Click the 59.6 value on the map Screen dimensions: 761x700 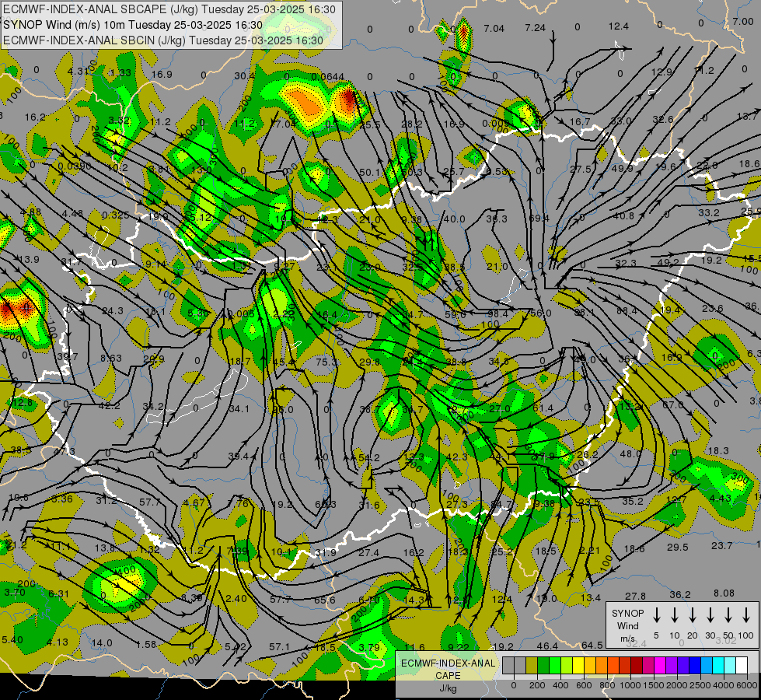click(x=456, y=315)
